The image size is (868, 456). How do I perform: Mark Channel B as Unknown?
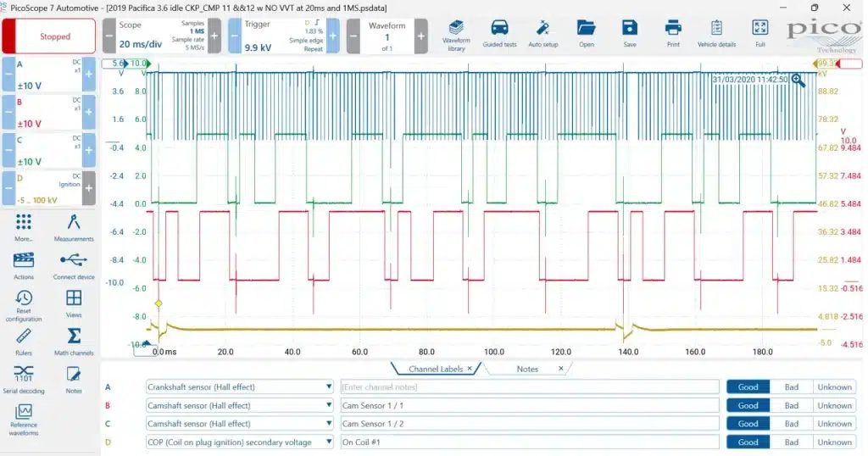pos(835,405)
